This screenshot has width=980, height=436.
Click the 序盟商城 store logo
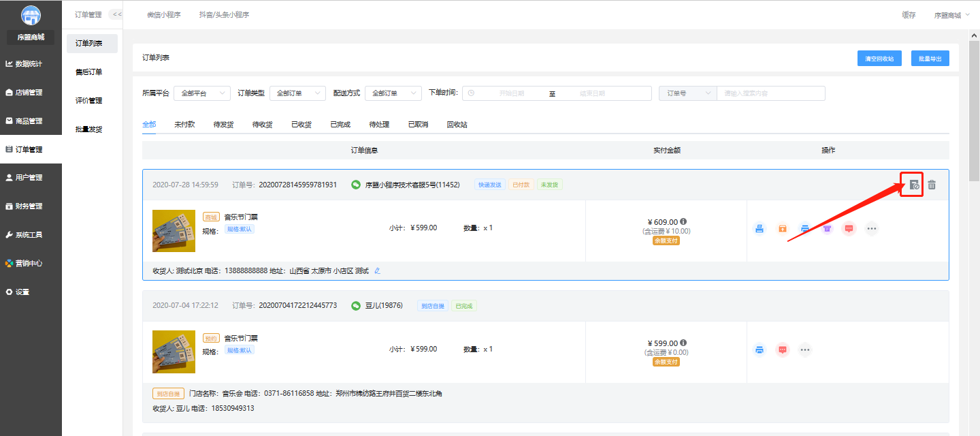[x=31, y=16]
